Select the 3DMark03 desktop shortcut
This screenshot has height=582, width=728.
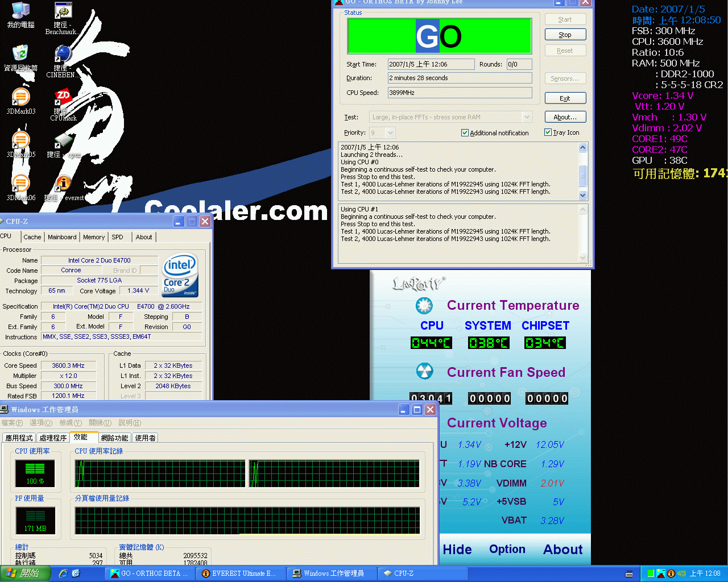click(21, 102)
